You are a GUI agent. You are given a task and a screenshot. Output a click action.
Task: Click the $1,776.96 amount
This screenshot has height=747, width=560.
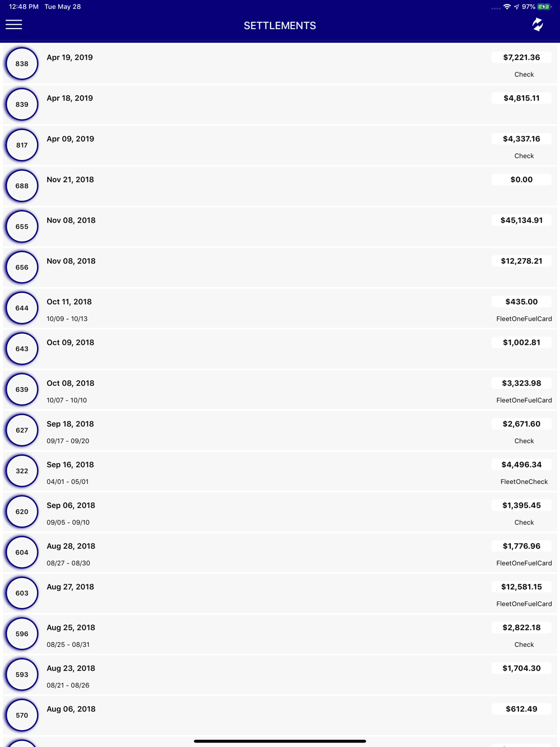coord(521,546)
